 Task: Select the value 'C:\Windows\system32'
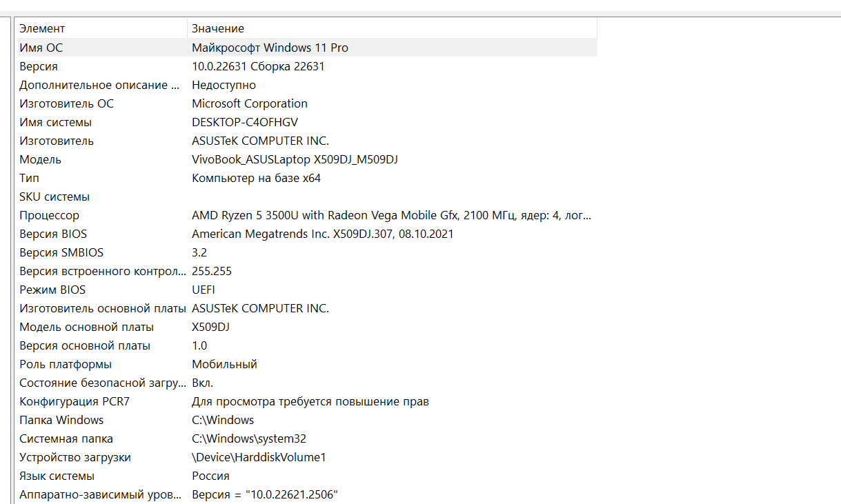pos(249,439)
